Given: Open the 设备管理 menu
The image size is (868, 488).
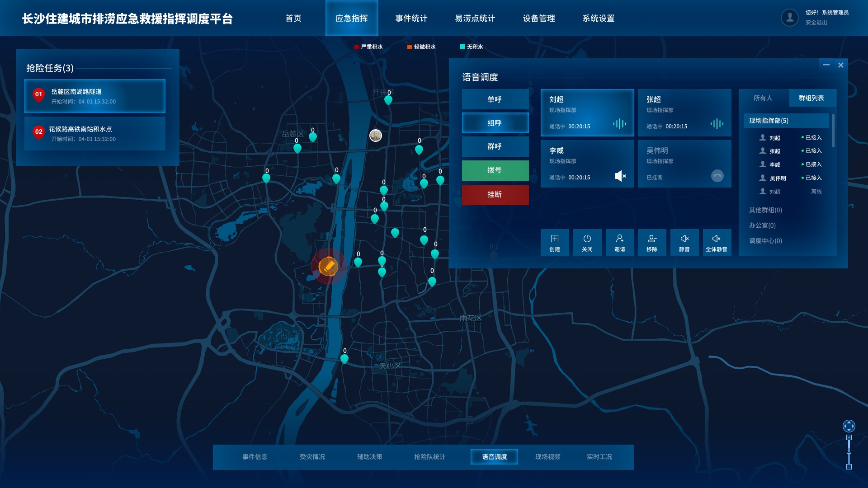Looking at the screenshot, I should (539, 18).
